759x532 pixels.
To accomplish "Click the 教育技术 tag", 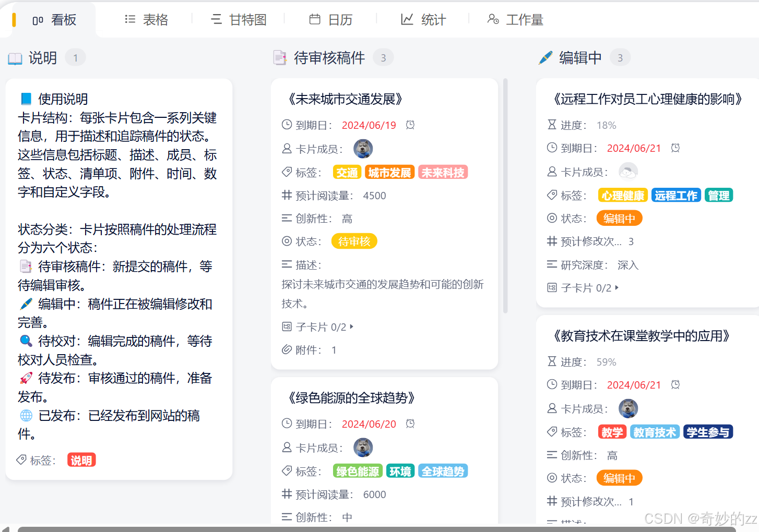I will (x=655, y=432).
